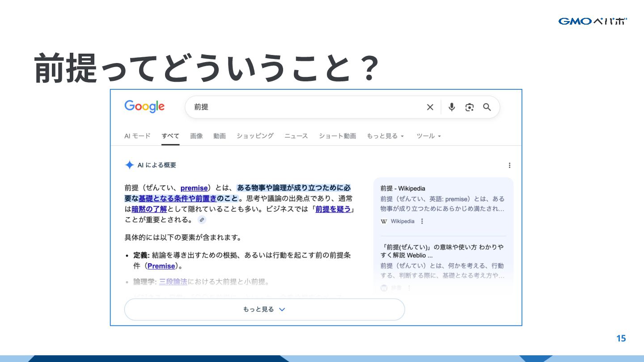Open Wikipedia source three-dot menu
Screen dimensions: 644x362
[422, 221]
